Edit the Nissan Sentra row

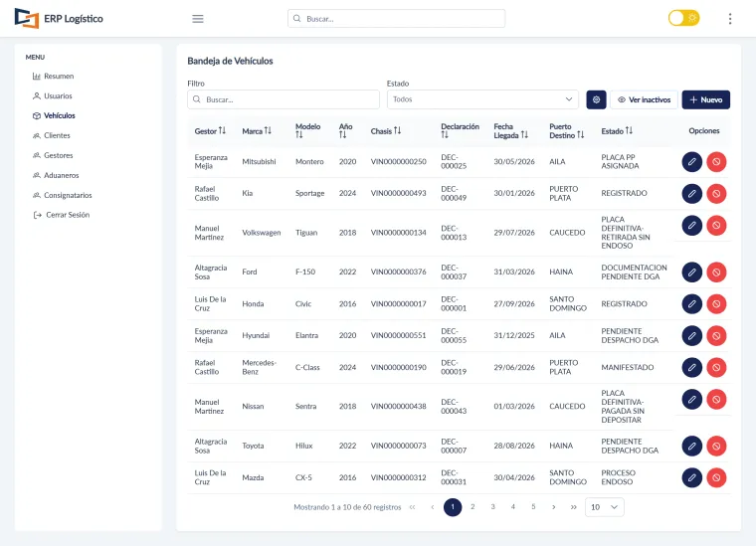tap(691, 399)
